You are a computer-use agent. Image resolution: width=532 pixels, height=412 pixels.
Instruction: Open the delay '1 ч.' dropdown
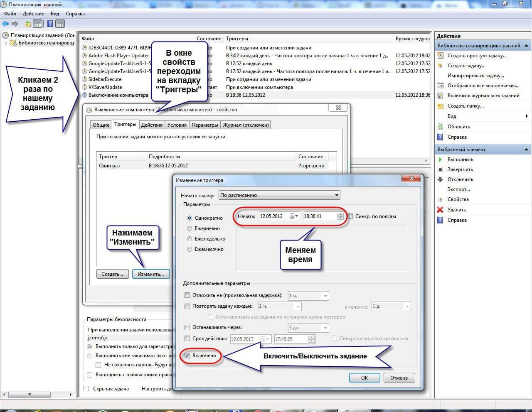pyautogui.click(x=308, y=296)
